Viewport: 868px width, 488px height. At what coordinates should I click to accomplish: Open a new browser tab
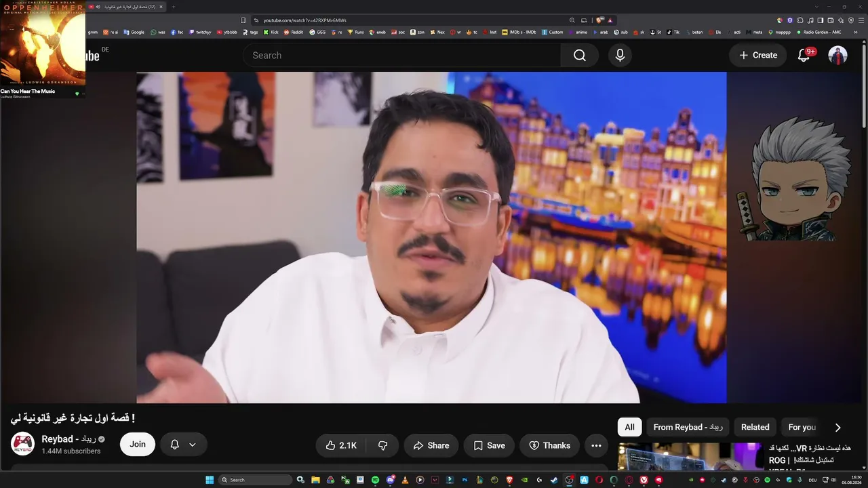pos(173,7)
